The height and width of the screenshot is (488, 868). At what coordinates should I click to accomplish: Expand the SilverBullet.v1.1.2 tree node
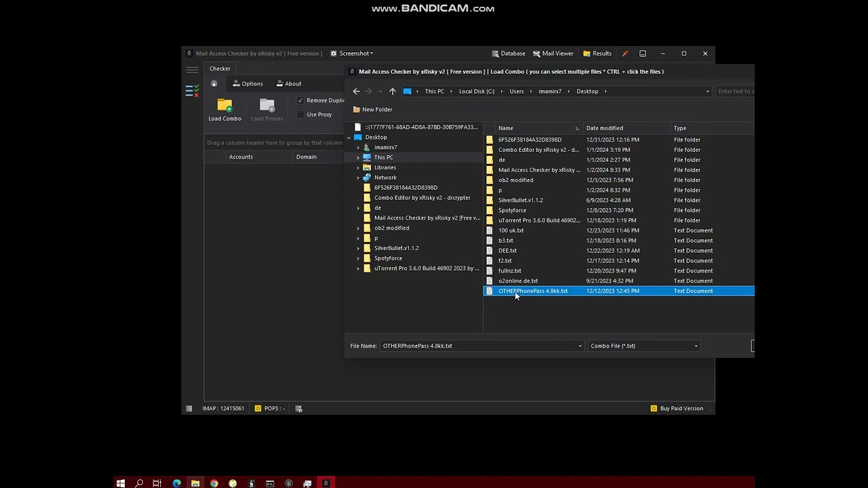358,248
